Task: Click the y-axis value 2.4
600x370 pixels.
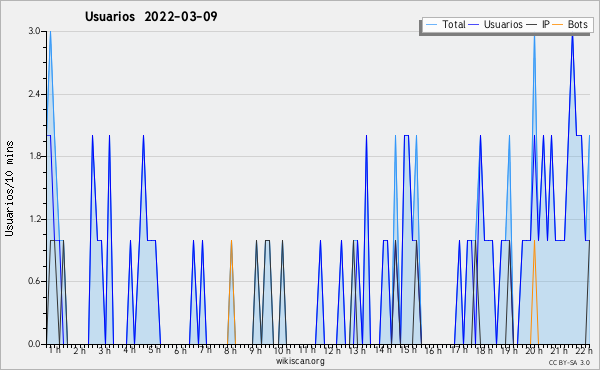Action: (34, 94)
